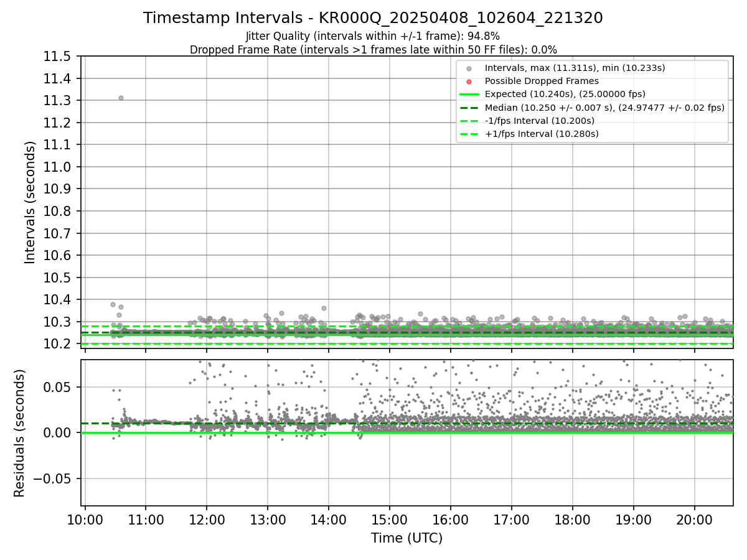Select the "Dropped Frame Rate" 0.0% subtitle line
The height and width of the screenshot is (560, 747).
point(373,50)
